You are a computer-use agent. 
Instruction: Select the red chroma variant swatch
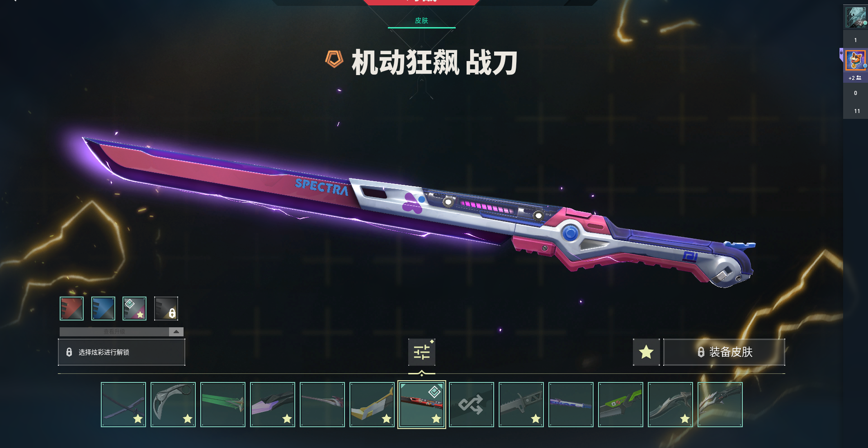[x=72, y=308]
